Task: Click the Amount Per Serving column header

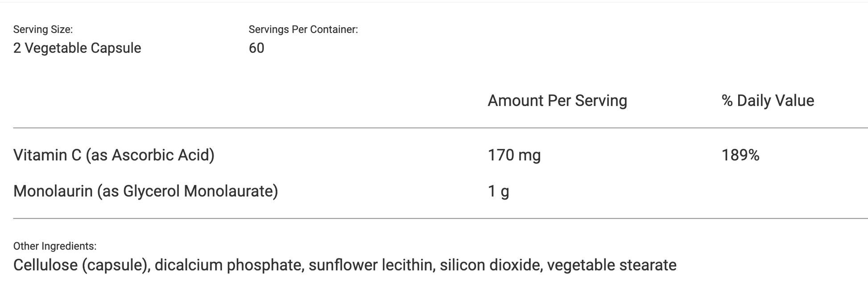Action: [x=558, y=101]
